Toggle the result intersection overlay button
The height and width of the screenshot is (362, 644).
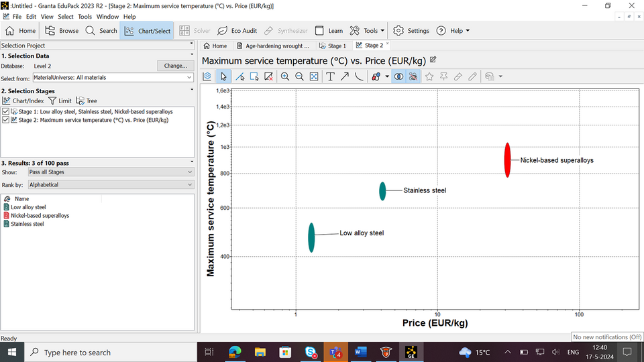pyautogui.click(x=398, y=76)
